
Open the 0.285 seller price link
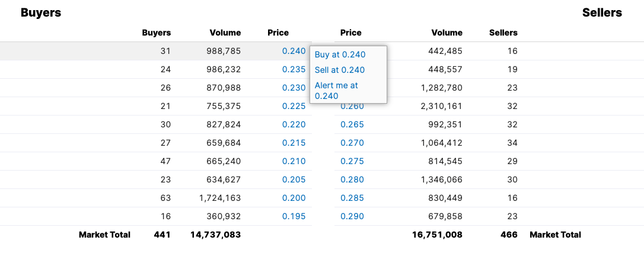click(x=352, y=198)
